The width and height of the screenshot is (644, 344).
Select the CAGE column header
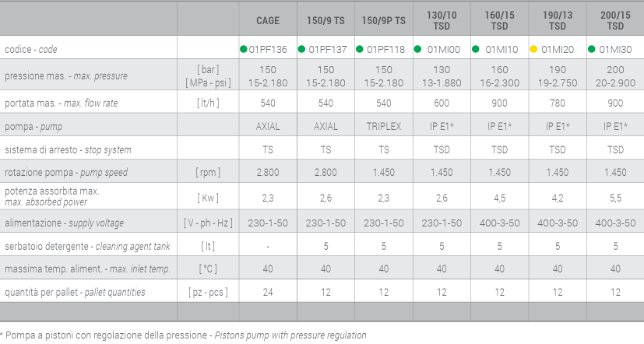coord(268,20)
